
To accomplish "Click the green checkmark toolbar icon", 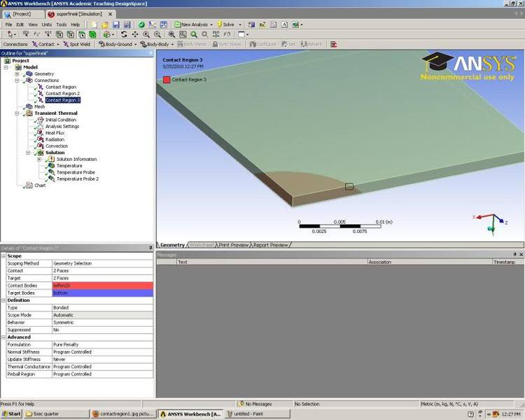I will click(141, 24).
